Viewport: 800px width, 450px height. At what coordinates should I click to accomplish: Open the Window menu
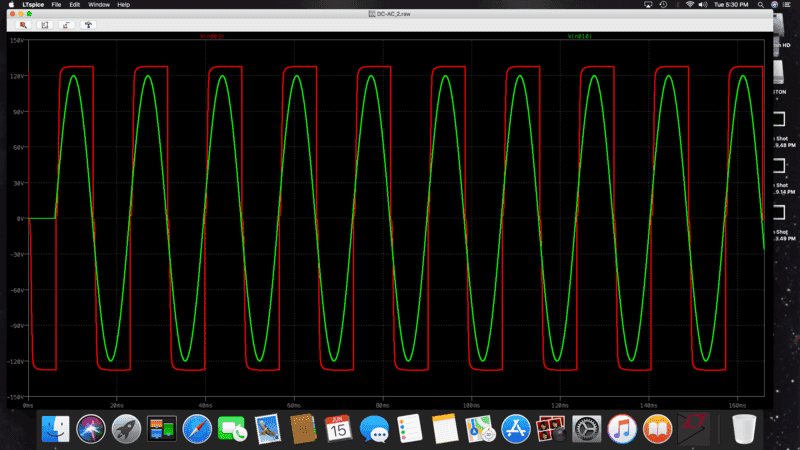coord(98,5)
